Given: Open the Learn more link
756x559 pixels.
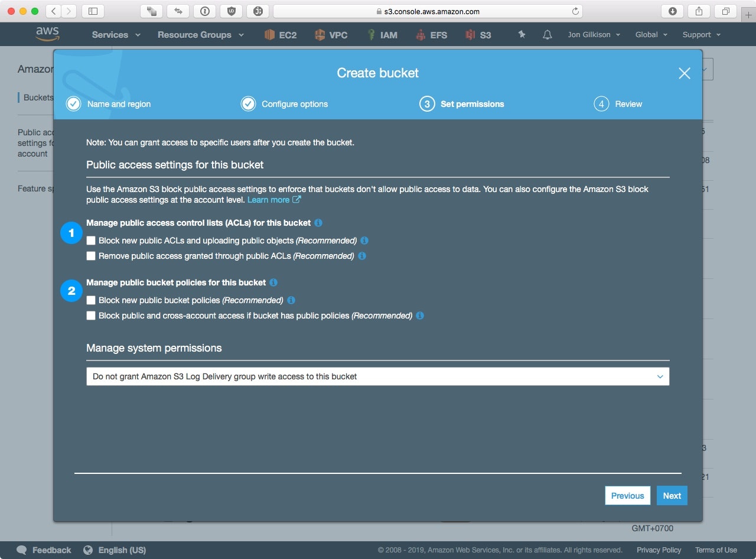Looking at the screenshot, I should (274, 200).
